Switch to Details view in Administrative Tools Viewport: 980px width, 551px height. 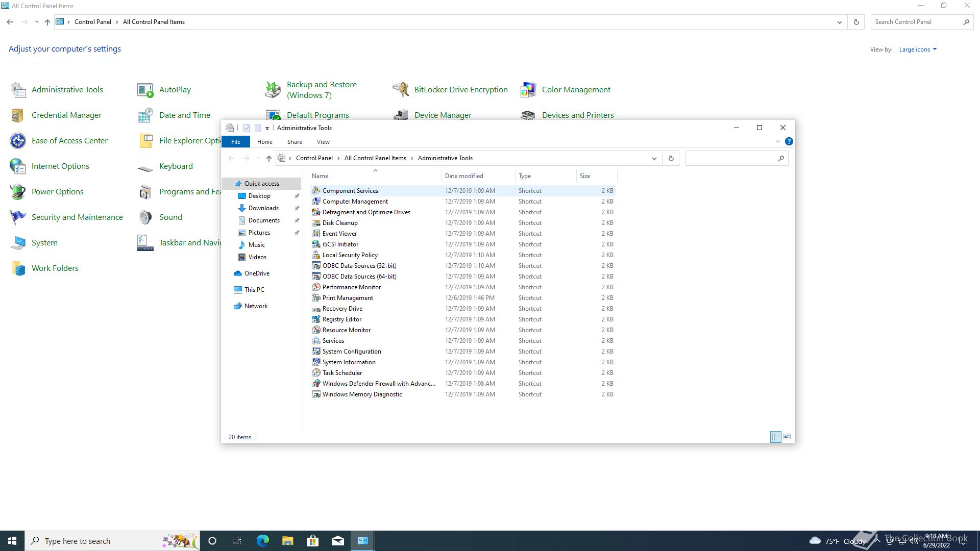coord(776,437)
